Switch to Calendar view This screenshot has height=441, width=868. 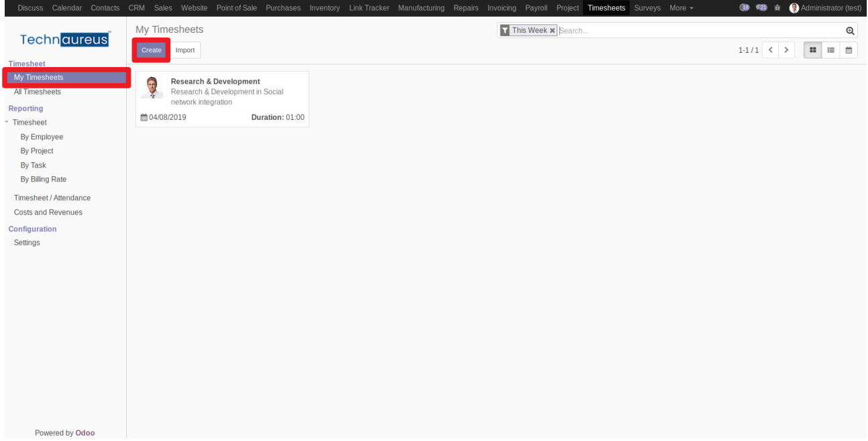tap(849, 50)
